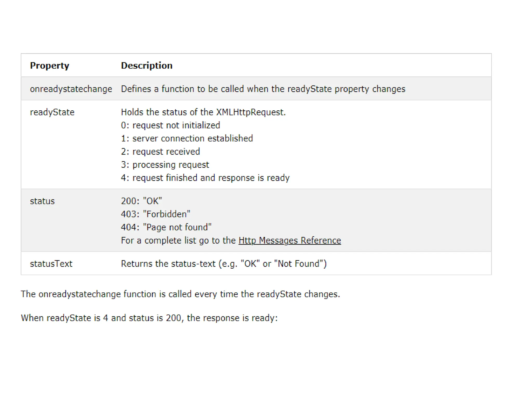Screen dimensions: 532x399
Task: Click the onreadystatechange description text
Action: click(263, 89)
